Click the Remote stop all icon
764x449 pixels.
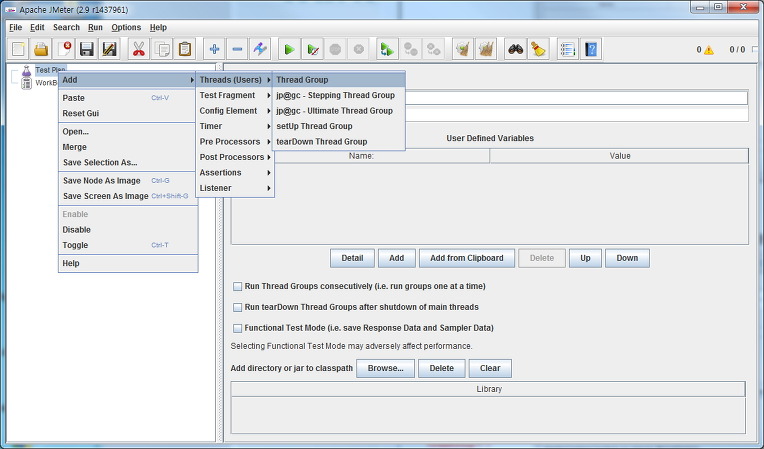click(411, 49)
